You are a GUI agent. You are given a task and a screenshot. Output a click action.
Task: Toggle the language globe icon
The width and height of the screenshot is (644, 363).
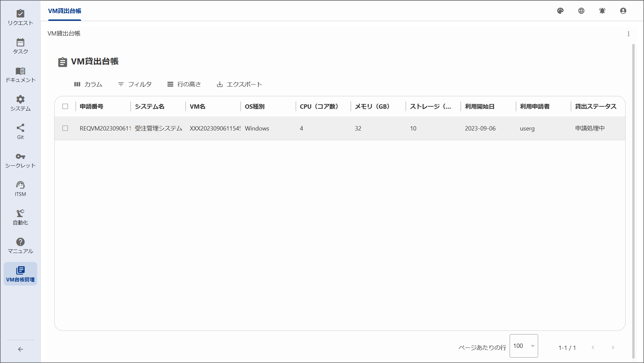(x=581, y=11)
